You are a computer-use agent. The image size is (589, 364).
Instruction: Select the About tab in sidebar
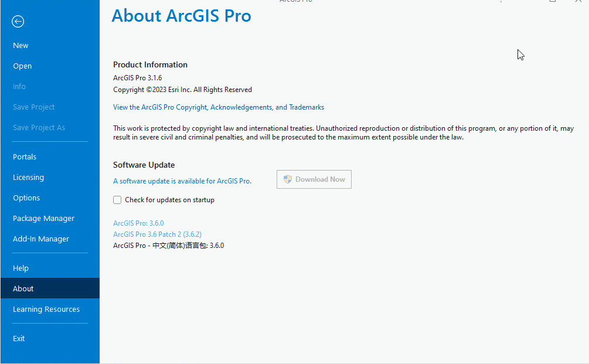(x=50, y=288)
